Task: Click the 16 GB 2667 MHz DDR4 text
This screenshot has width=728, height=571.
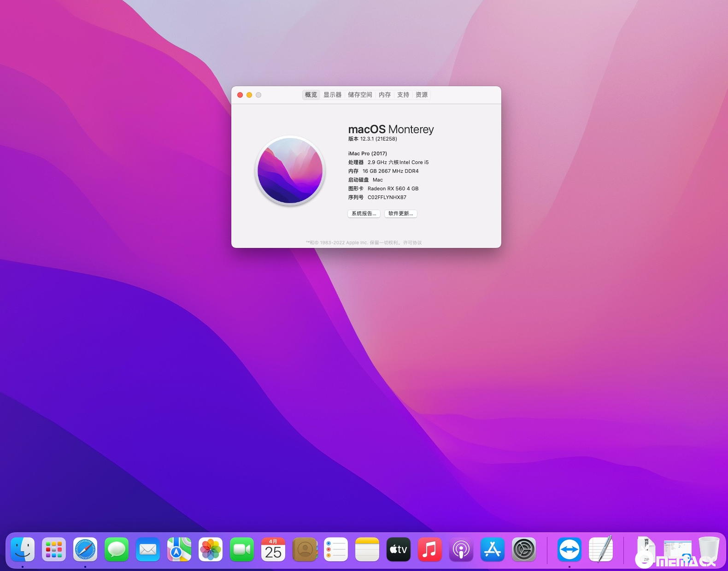Action: click(x=391, y=171)
